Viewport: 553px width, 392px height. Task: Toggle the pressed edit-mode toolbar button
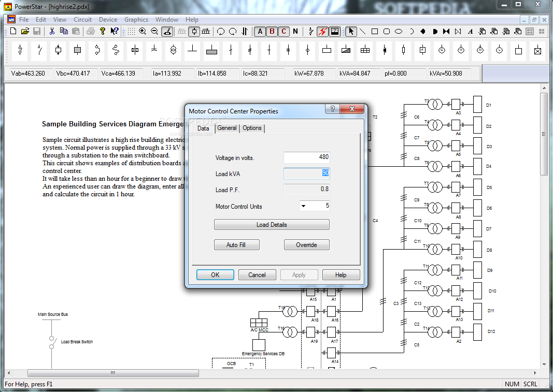[x=167, y=32]
